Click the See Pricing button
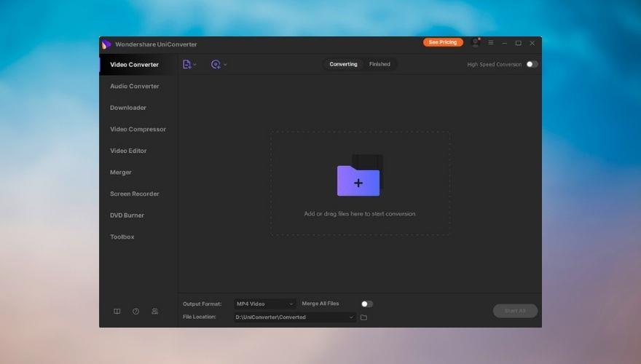The image size is (641, 364). coord(442,42)
